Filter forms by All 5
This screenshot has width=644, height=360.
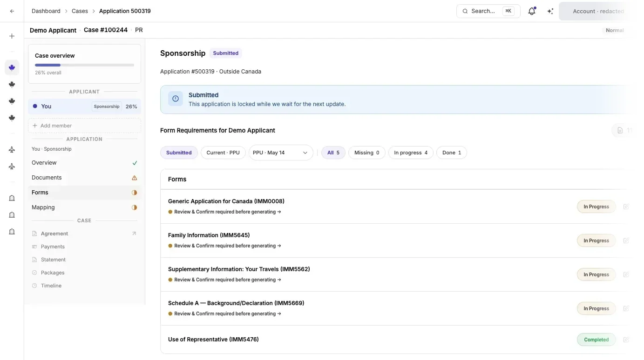pos(333,153)
